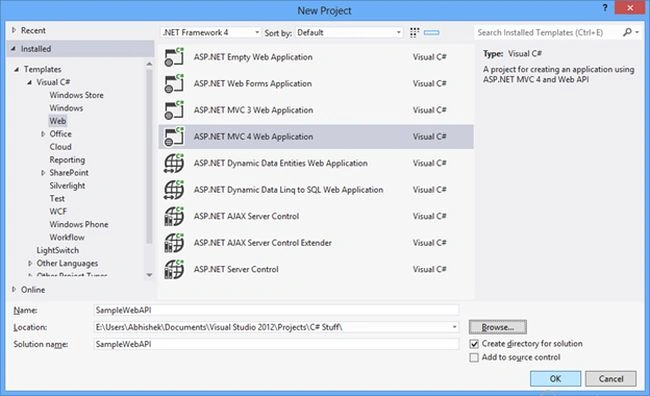The image size is (650, 396).
Task: Click the Solution name input field
Action: click(x=276, y=344)
